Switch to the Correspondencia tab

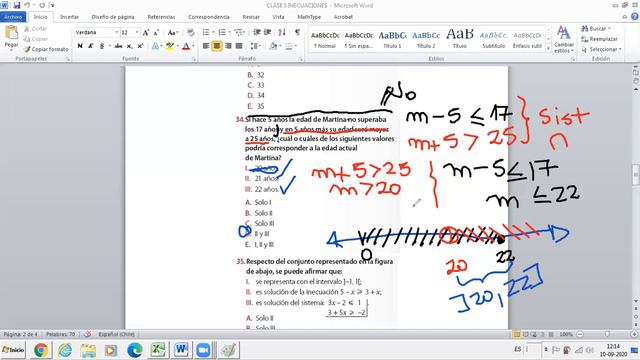tap(209, 17)
